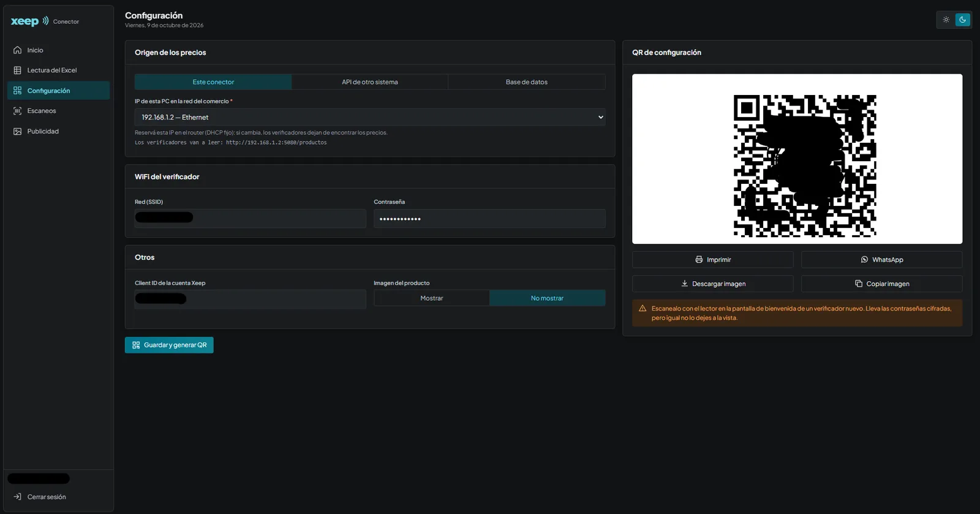Click the Red (SSID) input field

[x=250, y=219]
